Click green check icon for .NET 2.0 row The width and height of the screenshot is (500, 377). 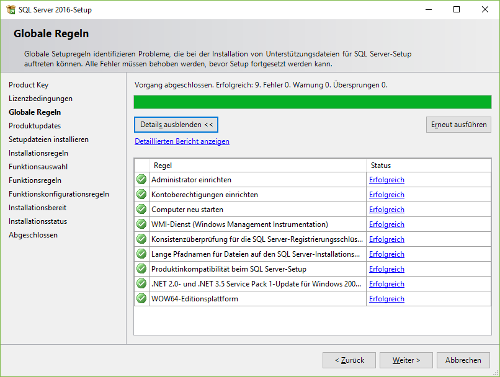[141, 284]
